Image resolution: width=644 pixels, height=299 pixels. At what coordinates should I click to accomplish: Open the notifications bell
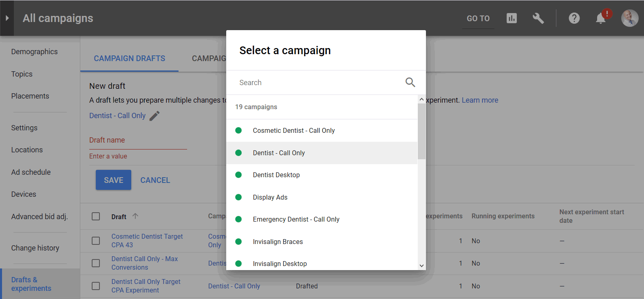(x=600, y=19)
